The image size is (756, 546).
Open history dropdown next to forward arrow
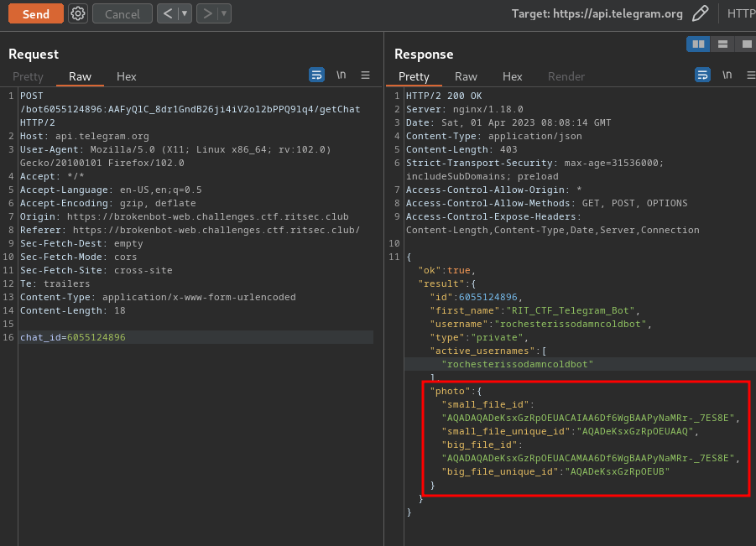tap(224, 13)
